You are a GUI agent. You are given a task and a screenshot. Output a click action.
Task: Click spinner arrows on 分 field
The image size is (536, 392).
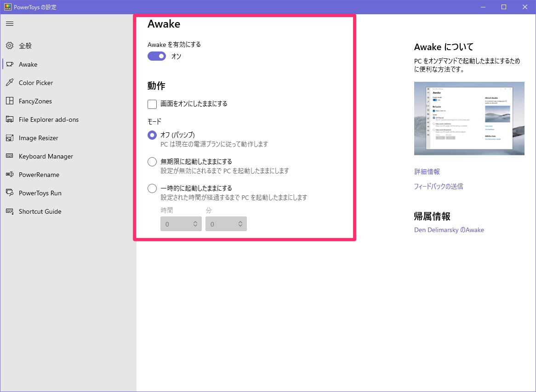(240, 224)
